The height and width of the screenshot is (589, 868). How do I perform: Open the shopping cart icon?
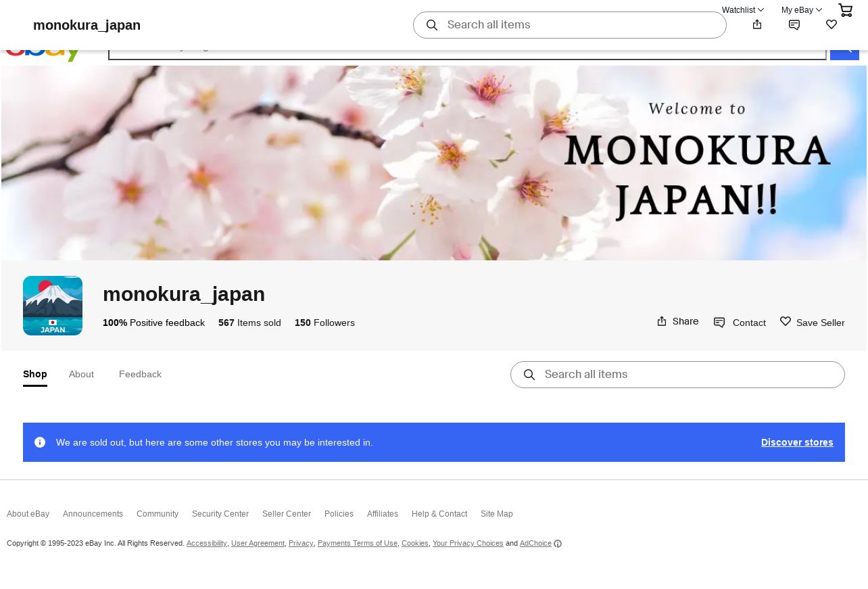click(x=845, y=10)
